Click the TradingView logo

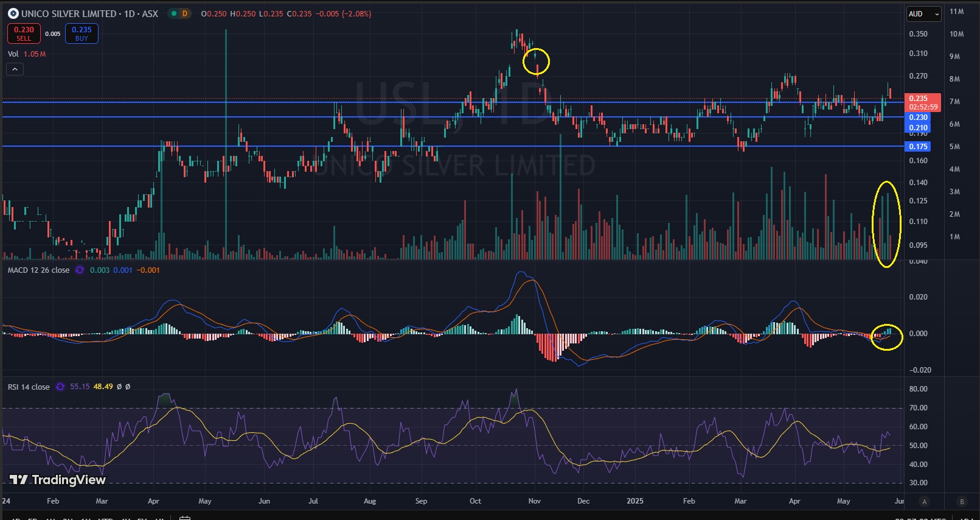point(58,480)
